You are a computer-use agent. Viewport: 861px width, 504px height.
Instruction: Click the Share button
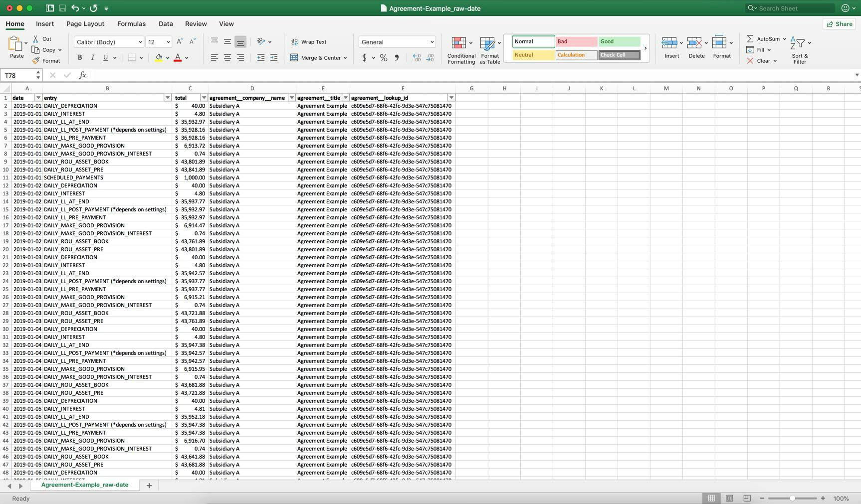(839, 23)
